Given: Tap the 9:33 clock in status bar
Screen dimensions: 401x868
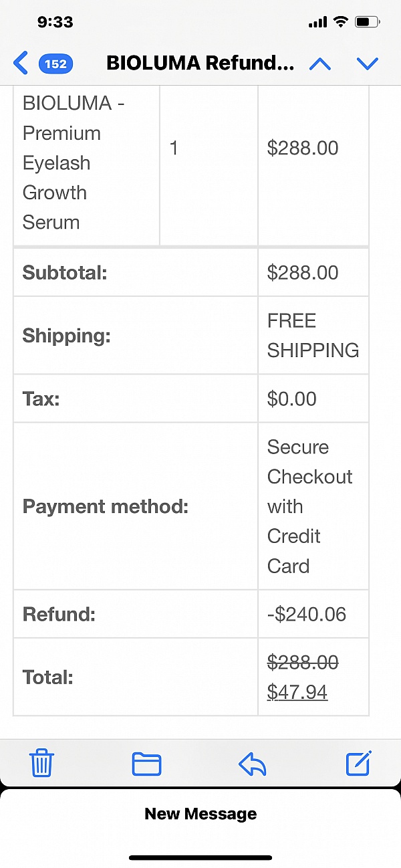Looking at the screenshot, I should click(x=55, y=22).
